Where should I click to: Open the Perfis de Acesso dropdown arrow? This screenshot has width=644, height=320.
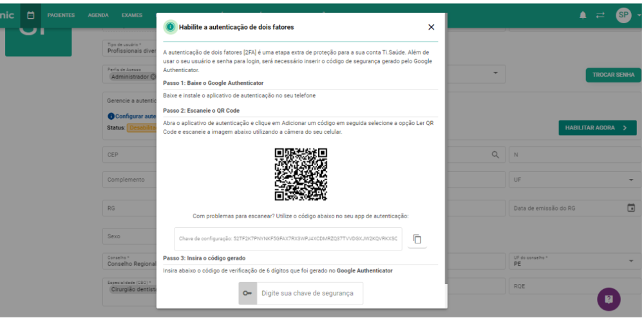pos(495,73)
